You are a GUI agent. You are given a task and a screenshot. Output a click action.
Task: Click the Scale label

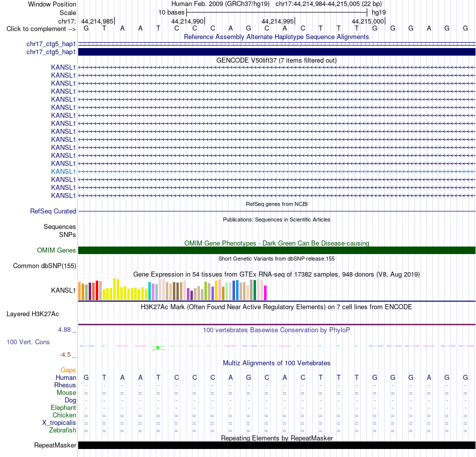click(x=68, y=13)
